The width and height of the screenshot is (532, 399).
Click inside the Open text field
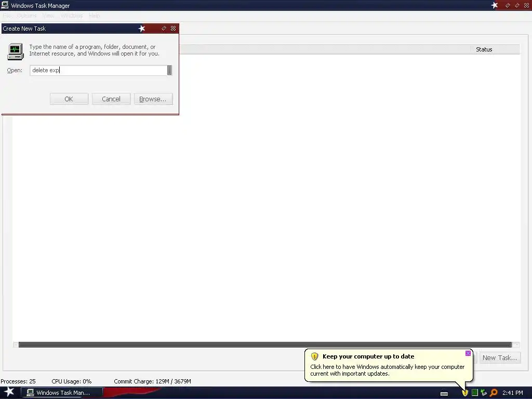click(x=98, y=70)
